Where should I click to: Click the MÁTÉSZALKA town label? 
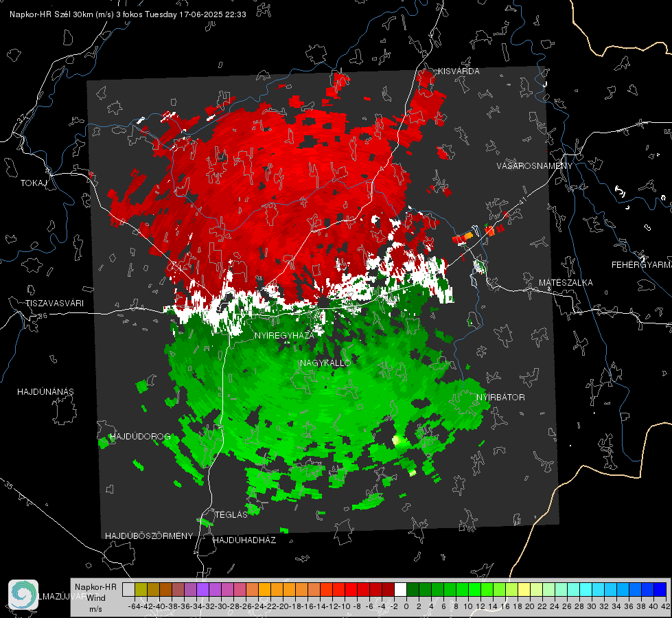click(x=566, y=283)
